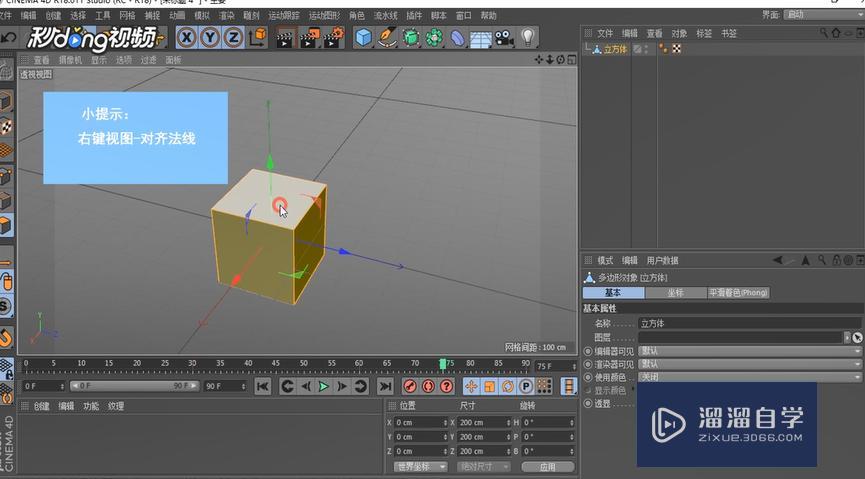Render the active view clapperboard
This screenshot has height=479, width=865.
[x=285, y=38]
